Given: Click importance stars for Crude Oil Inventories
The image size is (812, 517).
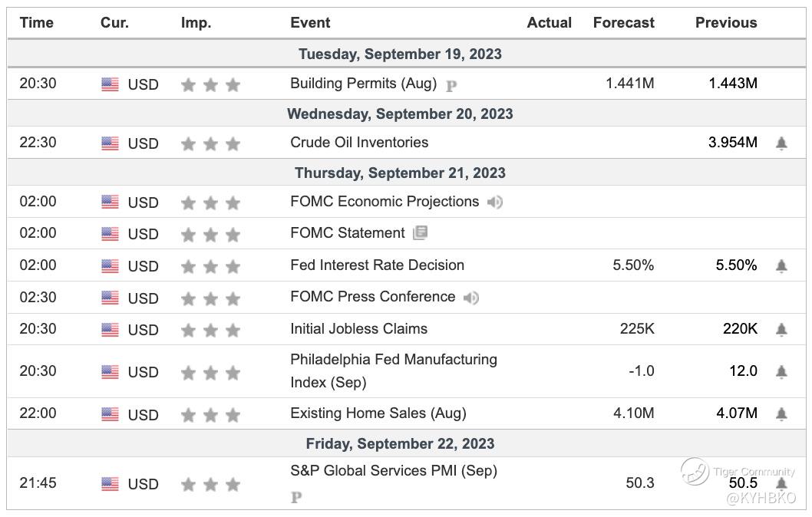Looking at the screenshot, I should tap(210, 143).
